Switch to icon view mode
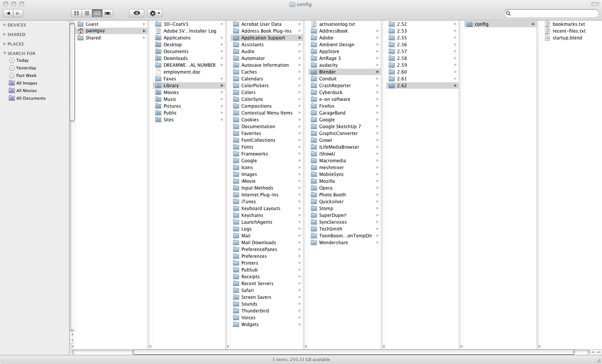Viewport: 602px width, 364px height. click(77, 13)
